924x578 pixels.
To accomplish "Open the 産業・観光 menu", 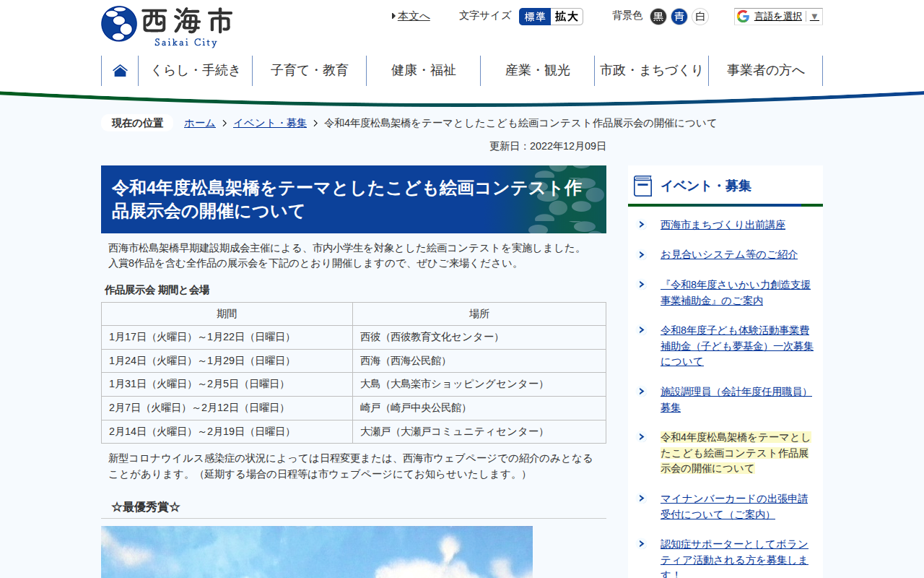I will click(538, 71).
